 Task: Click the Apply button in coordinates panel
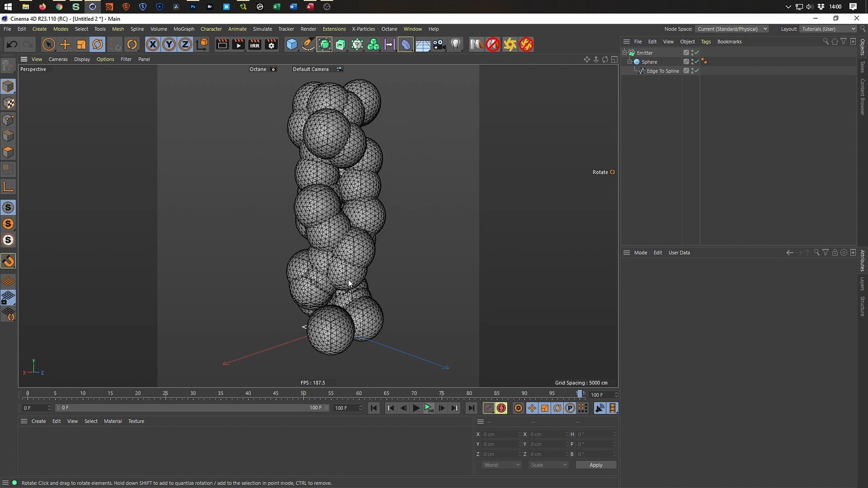(595, 465)
